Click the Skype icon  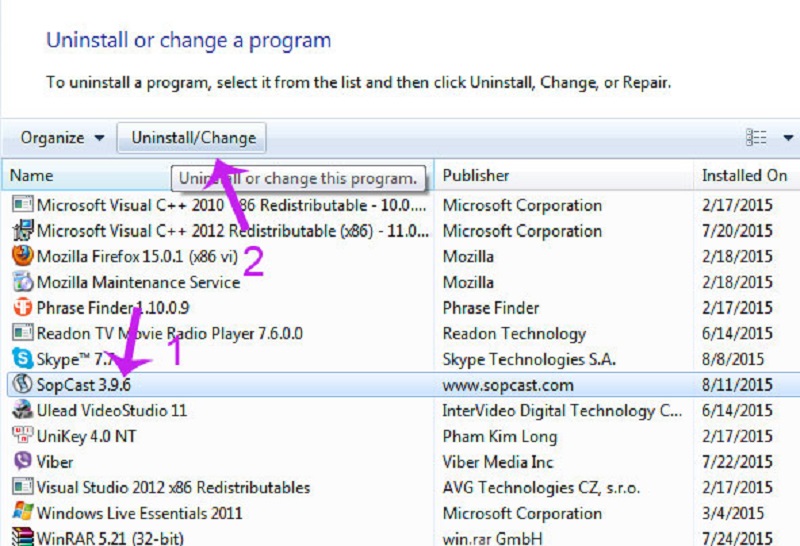pos(22,358)
